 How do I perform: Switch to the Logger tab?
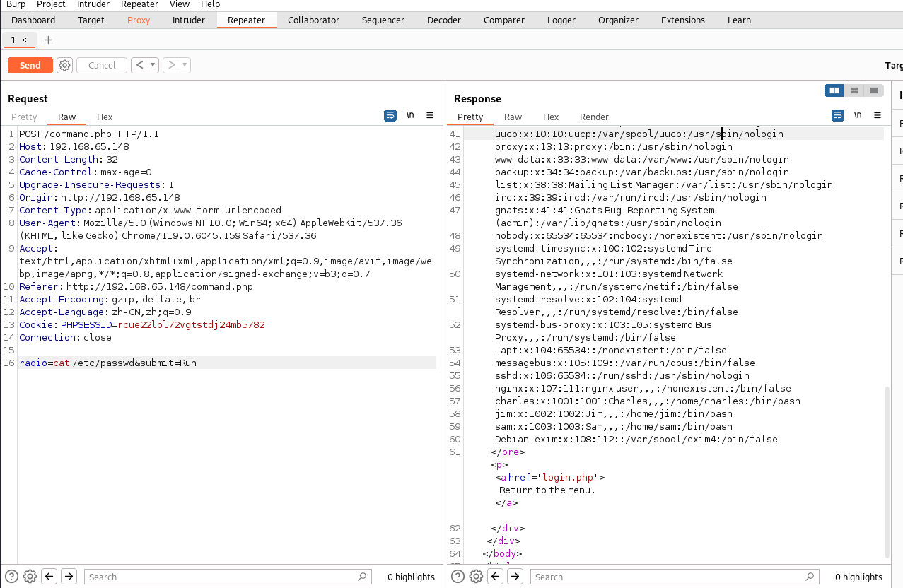[561, 20]
